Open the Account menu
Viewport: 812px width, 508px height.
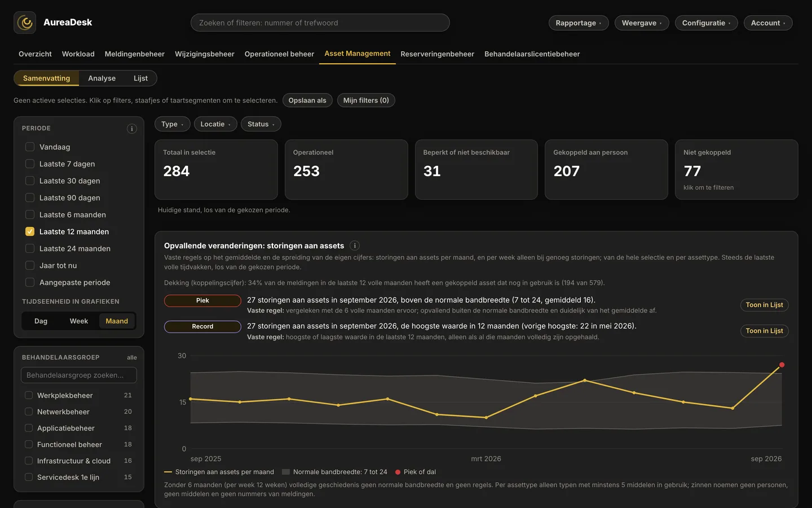tap(768, 23)
